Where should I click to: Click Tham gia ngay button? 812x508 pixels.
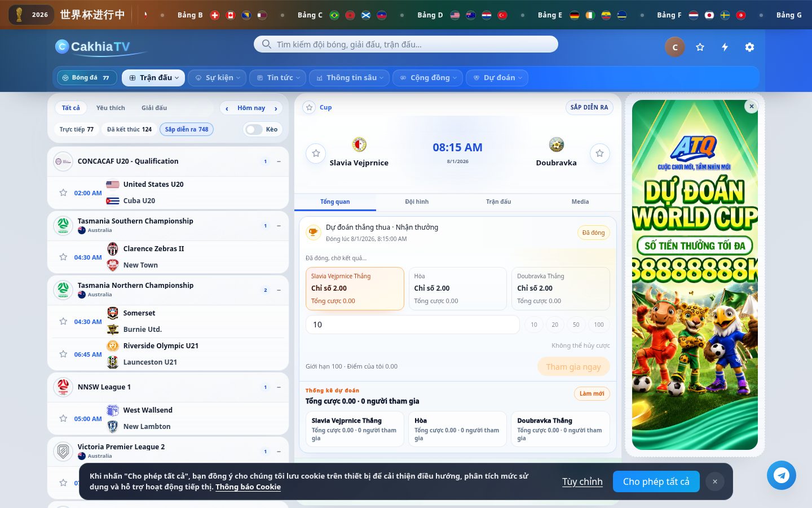[x=573, y=367]
